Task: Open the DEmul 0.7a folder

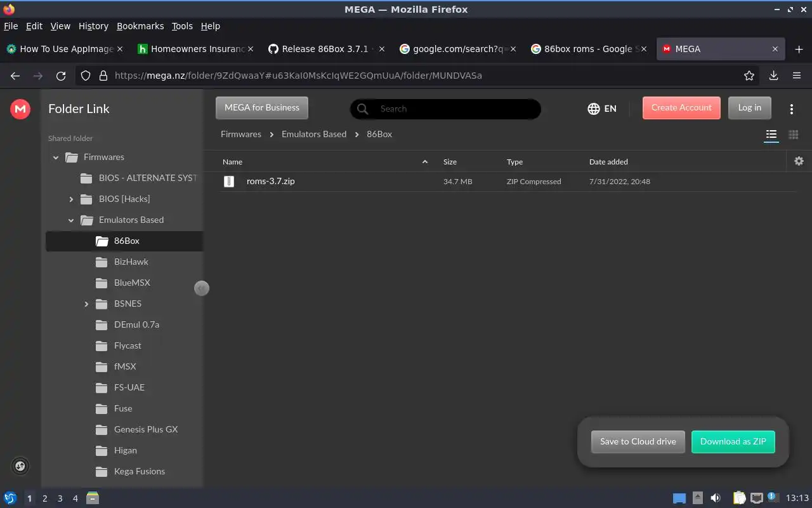Action: [x=136, y=325]
